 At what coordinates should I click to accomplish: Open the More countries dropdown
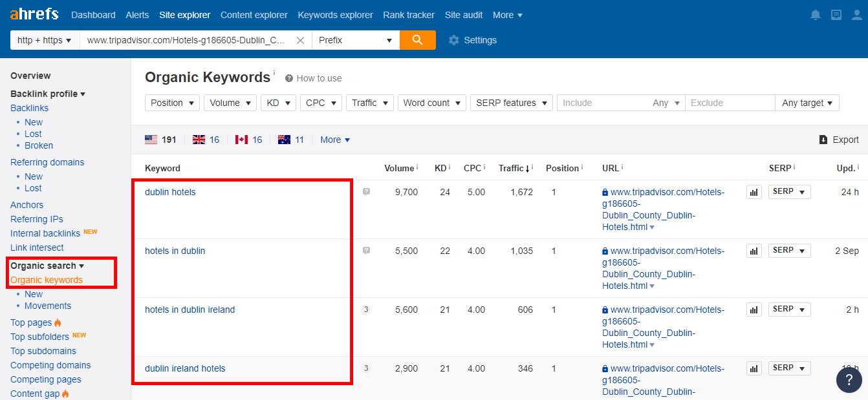(335, 140)
